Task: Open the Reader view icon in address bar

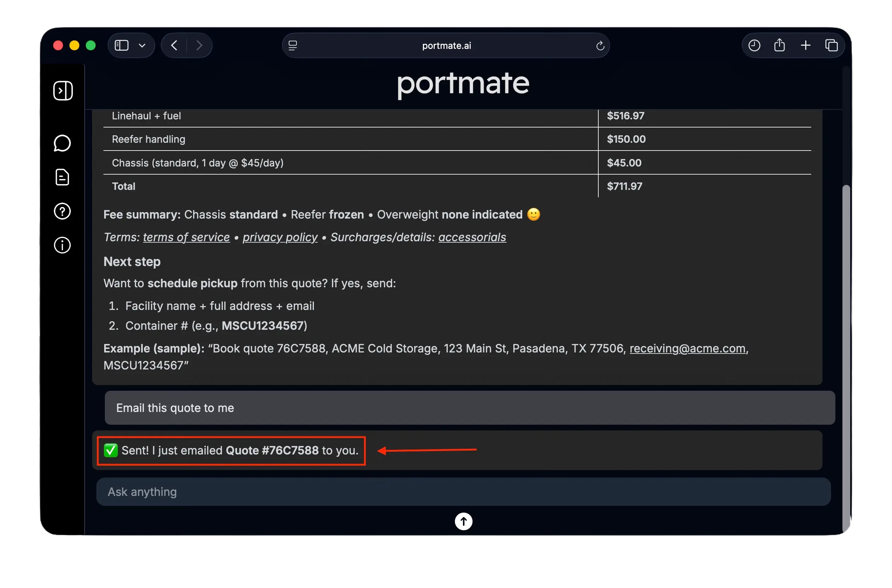Action: pyautogui.click(x=293, y=46)
